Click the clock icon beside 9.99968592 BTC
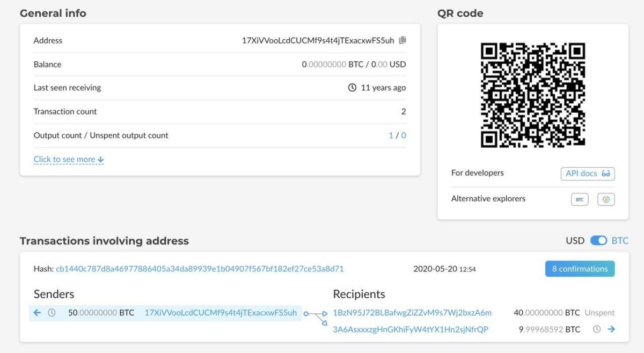Image resolution: width=644 pixels, height=353 pixels. click(x=597, y=329)
